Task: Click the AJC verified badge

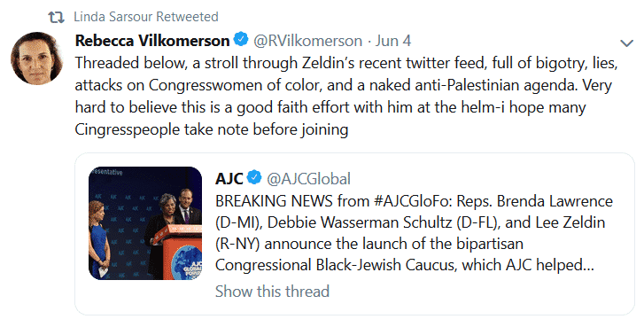Action: point(254,177)
